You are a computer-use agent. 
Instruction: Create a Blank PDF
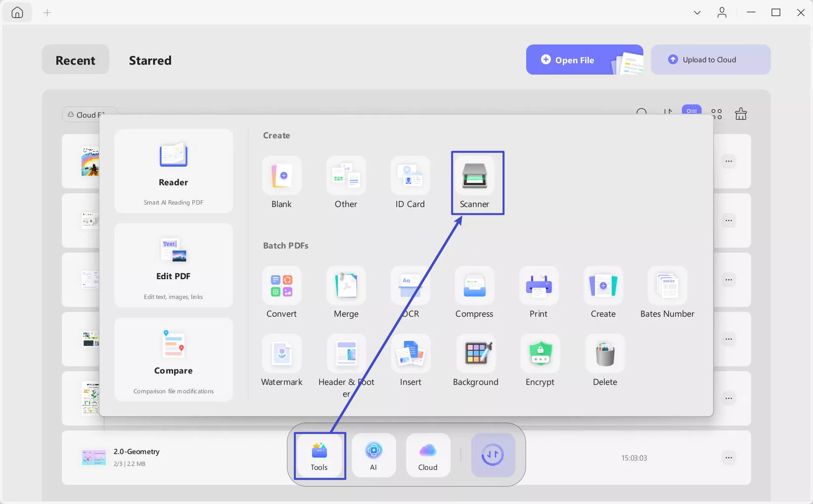coord(282,182)
